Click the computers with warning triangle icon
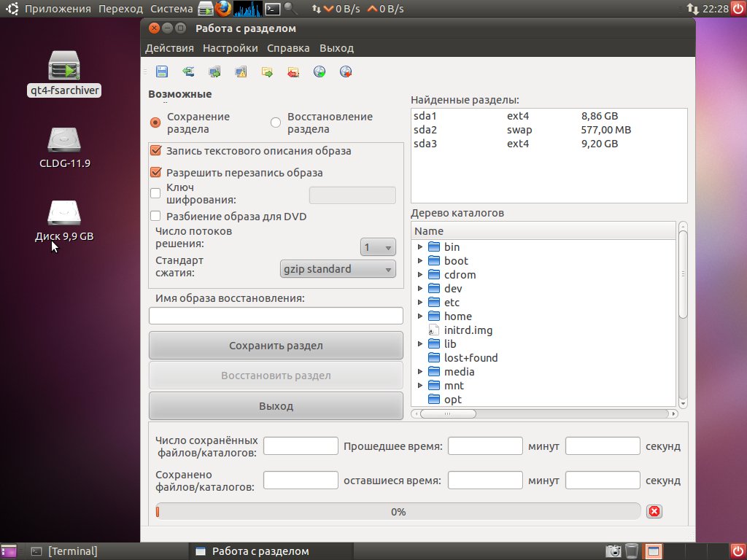 click(x=241, y=72)
